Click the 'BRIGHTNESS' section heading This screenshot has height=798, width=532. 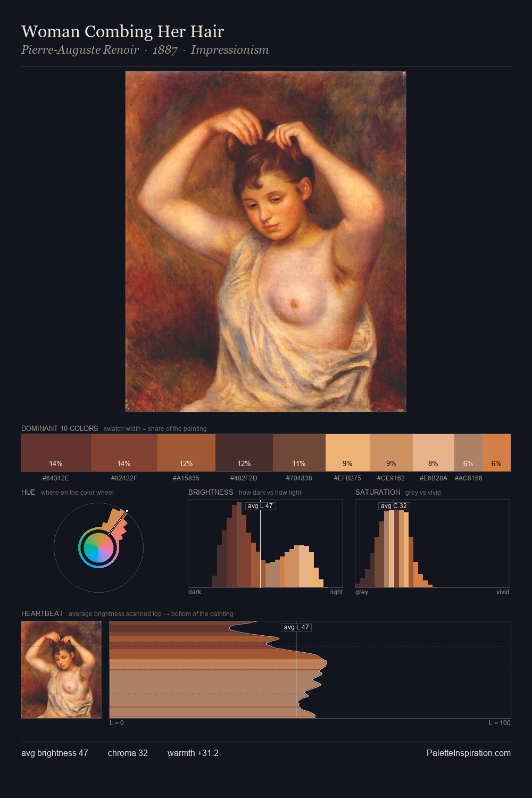click(211, 492)
